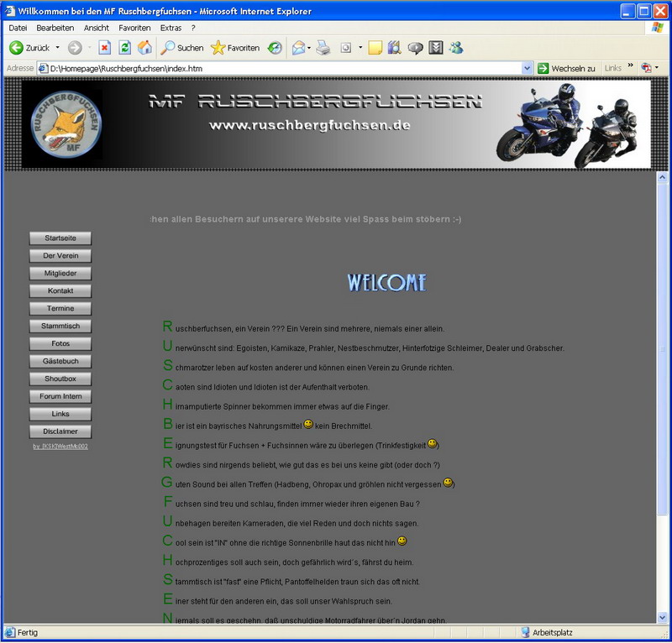
Task: Click the Gästebuch navigation button
Action: [x=60, y=361]
